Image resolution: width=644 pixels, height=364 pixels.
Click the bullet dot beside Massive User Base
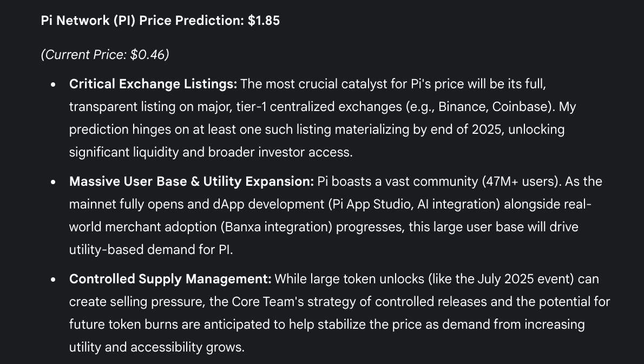(53, 182)
